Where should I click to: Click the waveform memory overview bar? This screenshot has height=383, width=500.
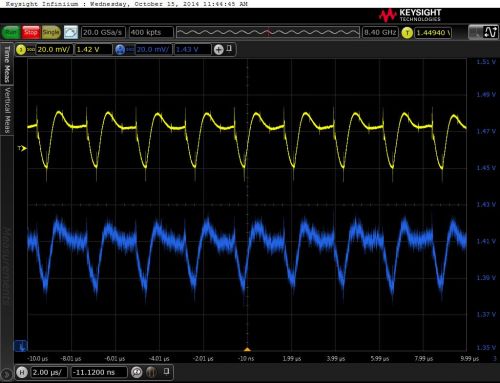[268, 32]
